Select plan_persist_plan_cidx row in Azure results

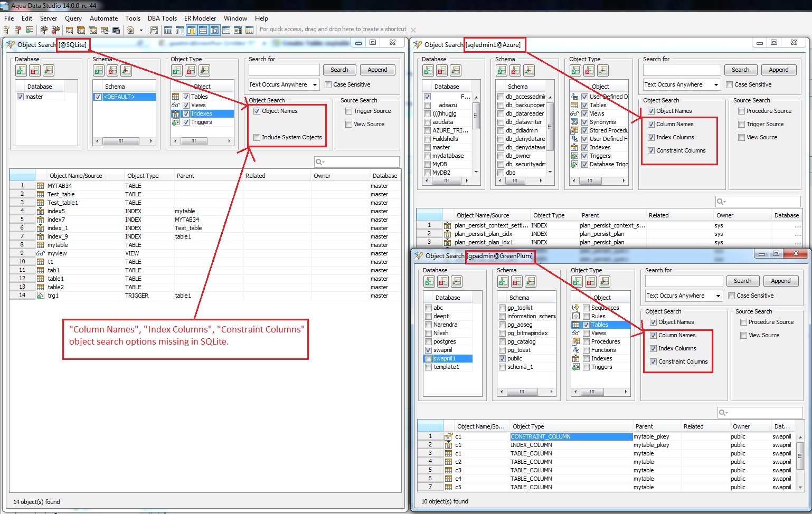pos(609,234)
